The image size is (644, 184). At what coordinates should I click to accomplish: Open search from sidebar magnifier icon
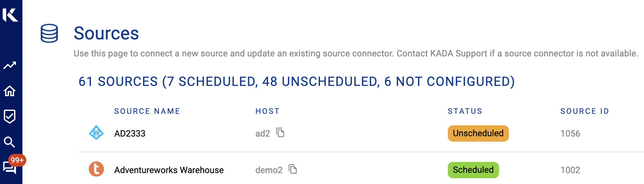tap(10, 142)
